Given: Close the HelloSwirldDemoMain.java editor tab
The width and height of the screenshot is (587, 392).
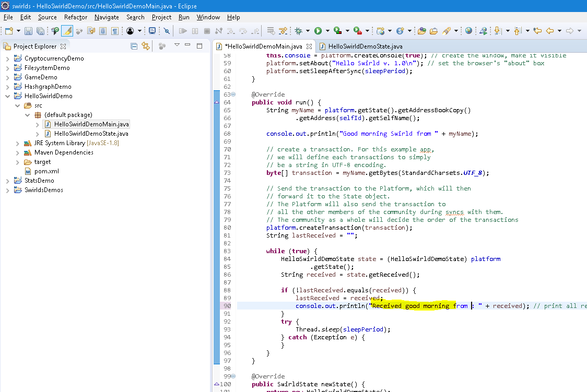Looking at the screenshot, I should tap(309, 46).
